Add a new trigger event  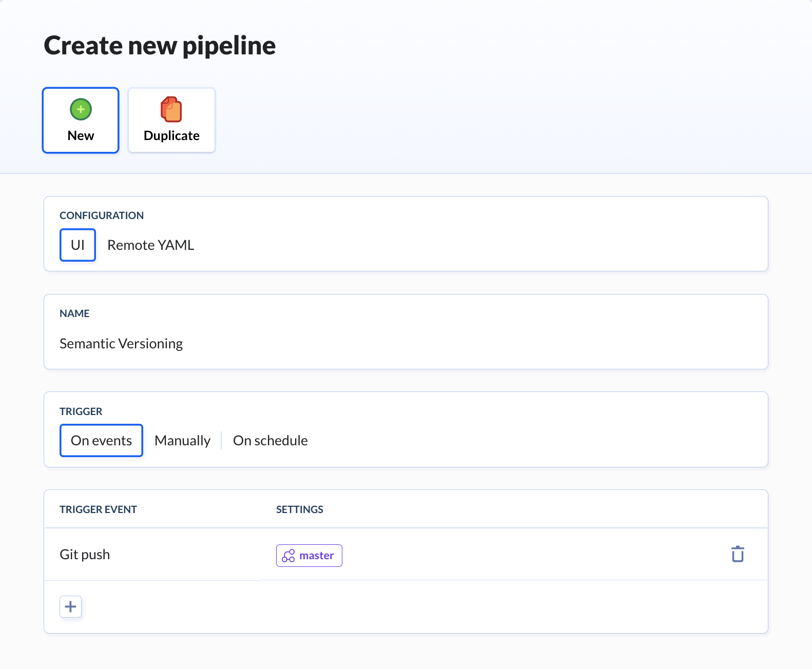pos(71,607)
